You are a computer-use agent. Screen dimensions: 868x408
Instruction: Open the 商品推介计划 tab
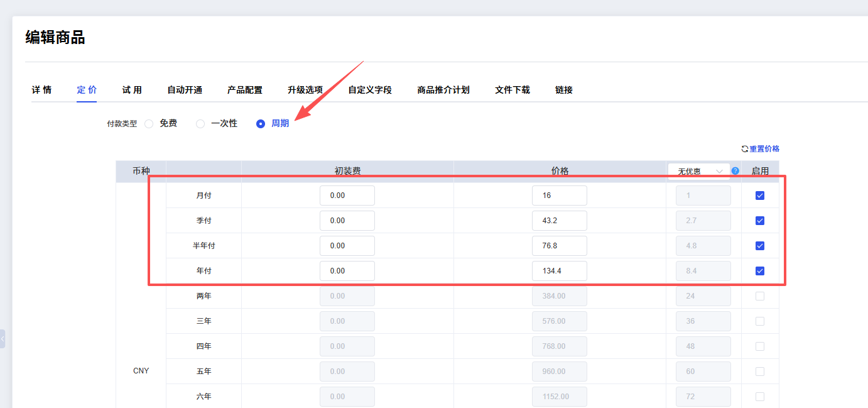pos(443,90)
